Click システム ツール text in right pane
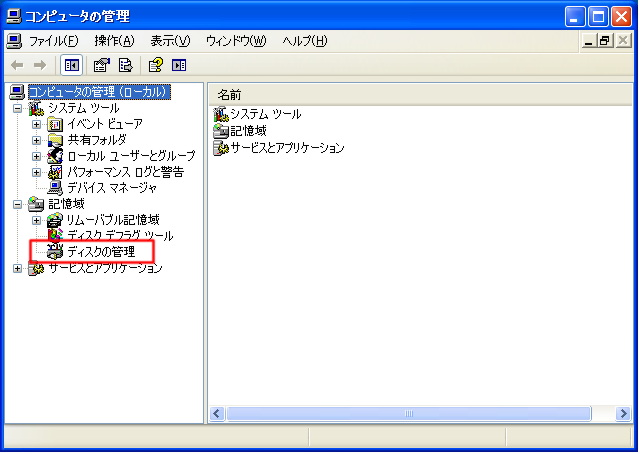 coord(266,114)
